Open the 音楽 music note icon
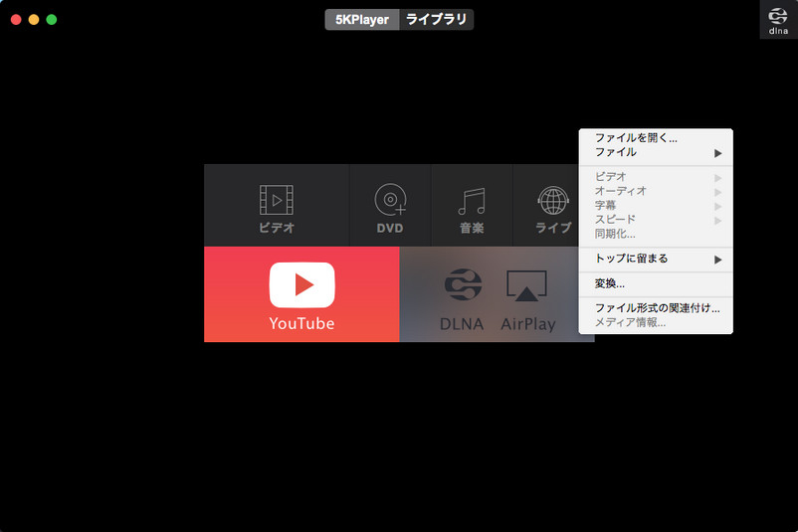798x532 pixels. 472,202
